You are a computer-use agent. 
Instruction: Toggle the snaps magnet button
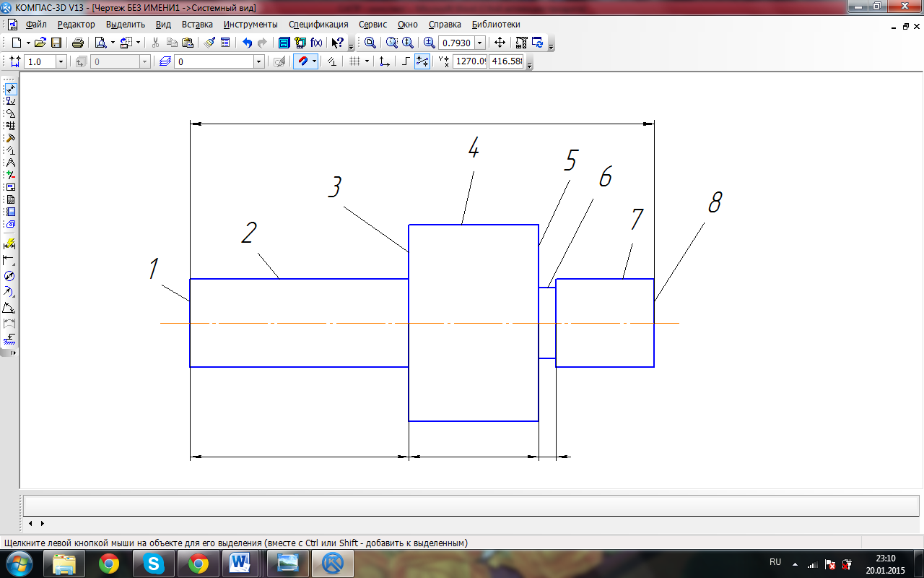(302, 61)
